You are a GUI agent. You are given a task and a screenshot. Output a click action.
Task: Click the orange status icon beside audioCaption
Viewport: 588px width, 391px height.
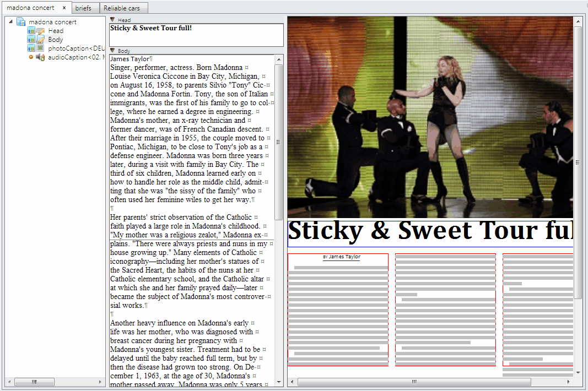31,57
